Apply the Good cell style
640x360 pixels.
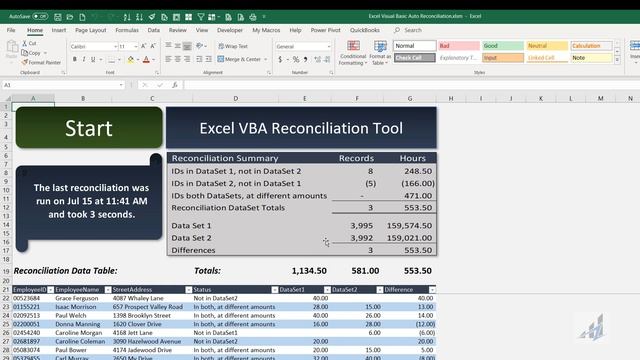coord(503,46)
